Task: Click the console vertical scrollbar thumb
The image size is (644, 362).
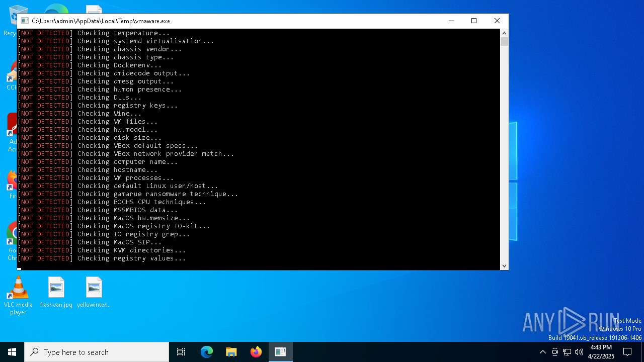Action: [x=504, y=42]
